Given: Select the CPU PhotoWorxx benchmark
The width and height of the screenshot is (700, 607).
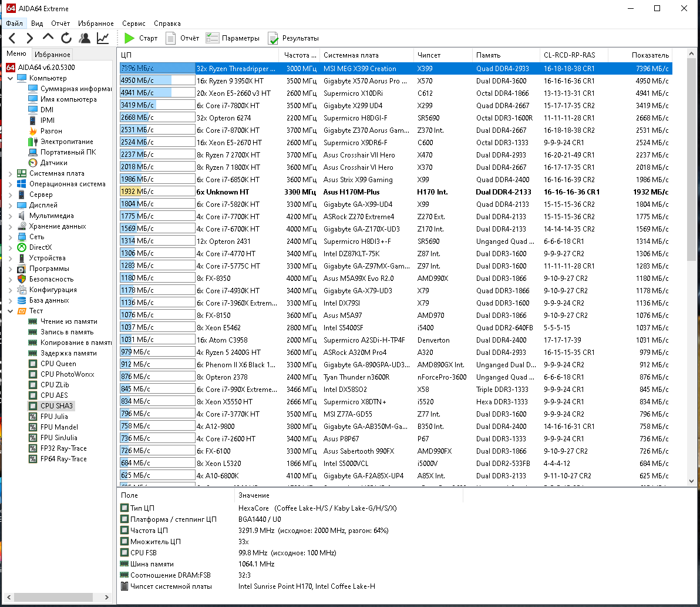Looking at the screenshot, I should coord(62,374).
